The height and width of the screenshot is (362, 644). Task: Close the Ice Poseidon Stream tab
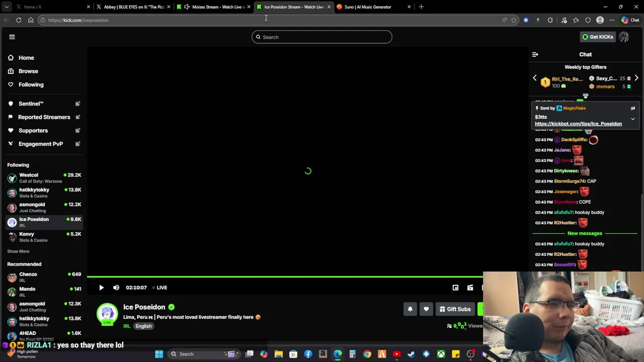[329, 7]
